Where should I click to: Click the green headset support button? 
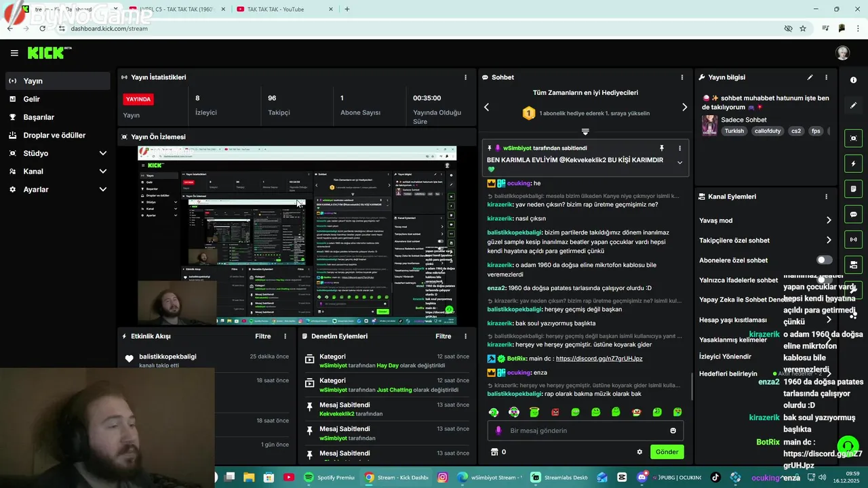pyautogui.click(x=848, y=447)
